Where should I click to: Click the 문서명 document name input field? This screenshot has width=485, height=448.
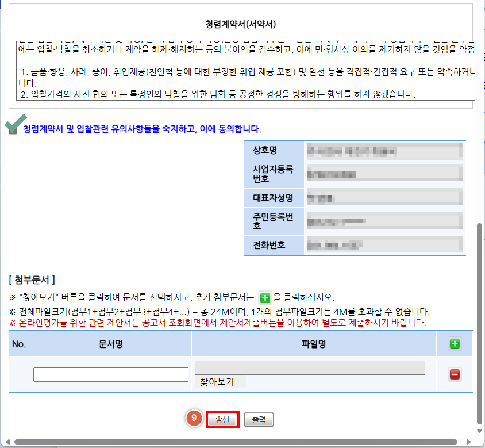[110, 374]
